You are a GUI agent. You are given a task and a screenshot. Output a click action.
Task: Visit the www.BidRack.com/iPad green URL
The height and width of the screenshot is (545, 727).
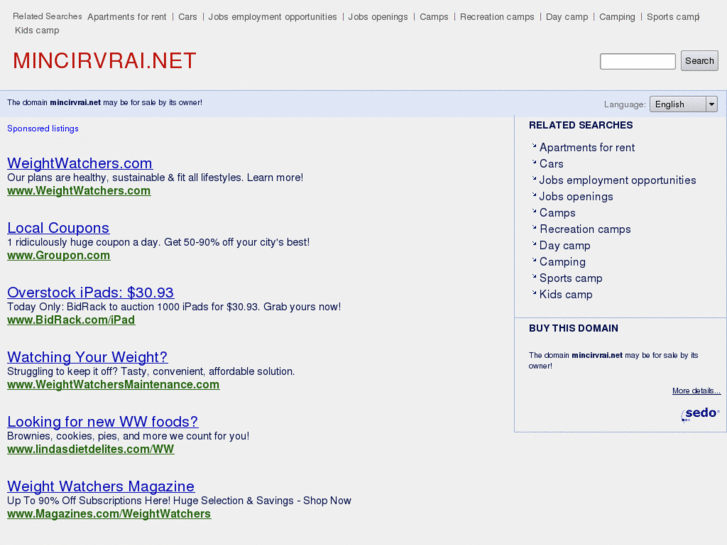point(71,320)
